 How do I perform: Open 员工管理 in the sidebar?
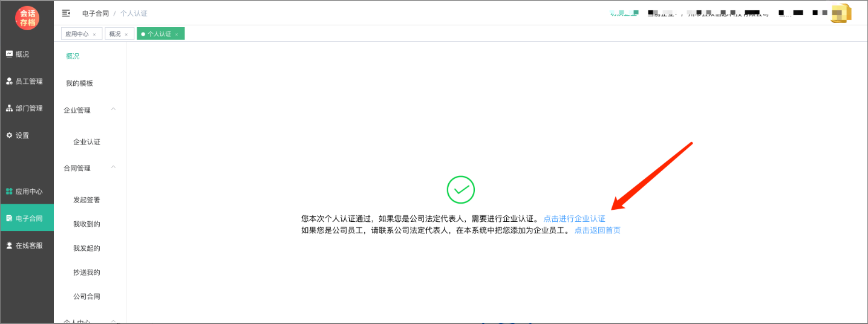pos(28,81)
